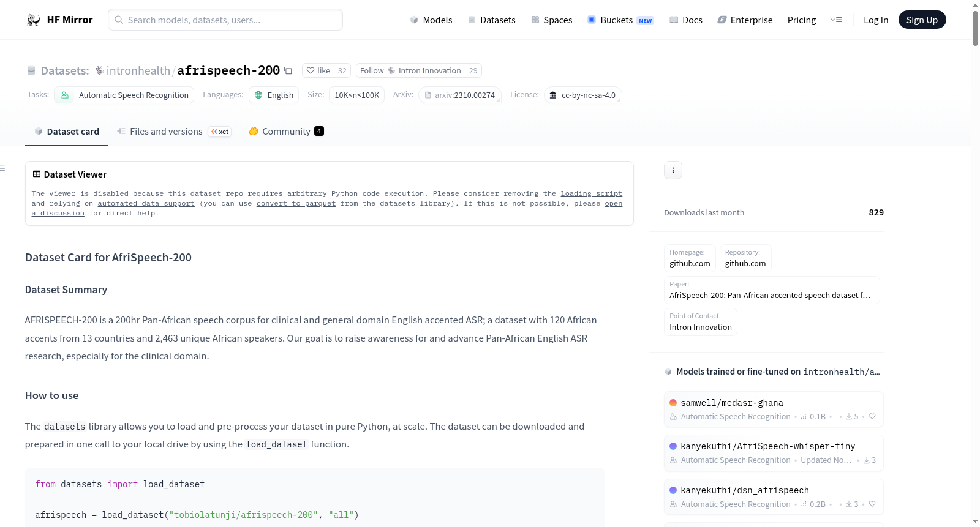Open the cc-by-nc-sa-4.0 license tag
This screenshot has height=527, width=980.
[583, 95]
